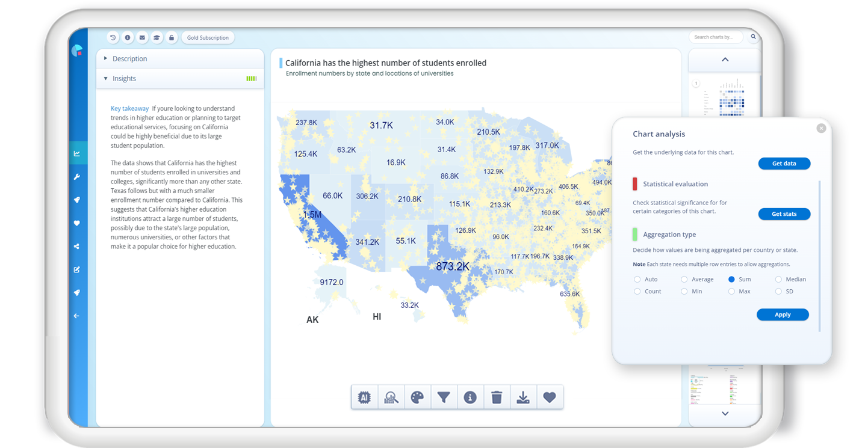
Task: Open the color palette styling tool
Action: (x=417, y=397)
